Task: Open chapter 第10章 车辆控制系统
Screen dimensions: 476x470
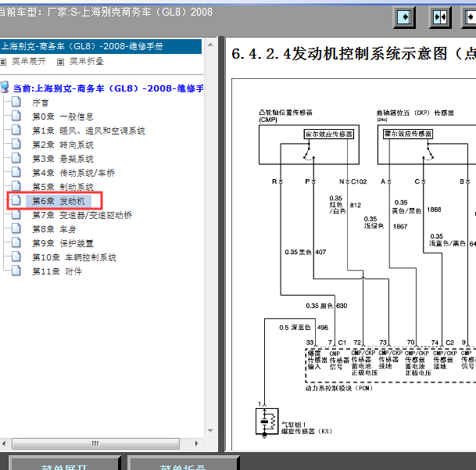Action: tap(74, 257)
